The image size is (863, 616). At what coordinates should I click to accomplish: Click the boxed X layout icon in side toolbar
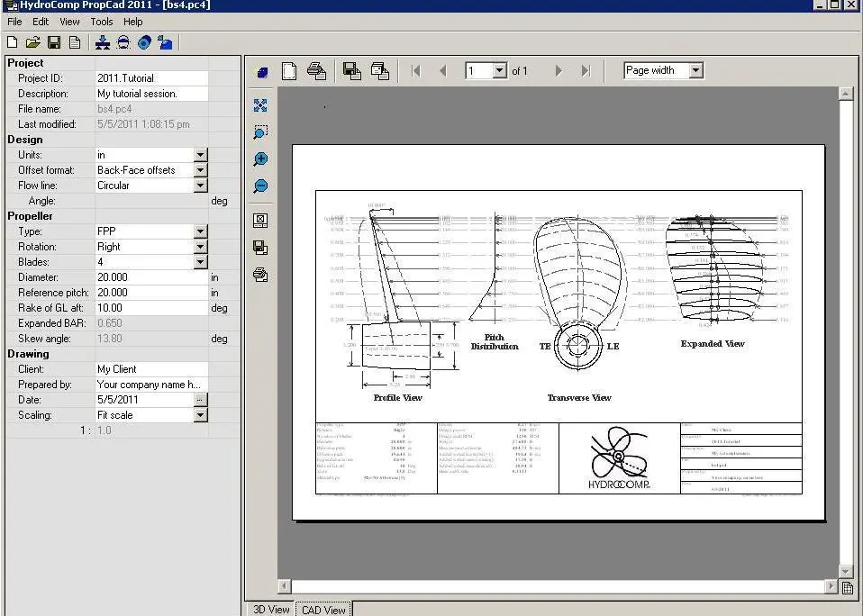(260, 221)
